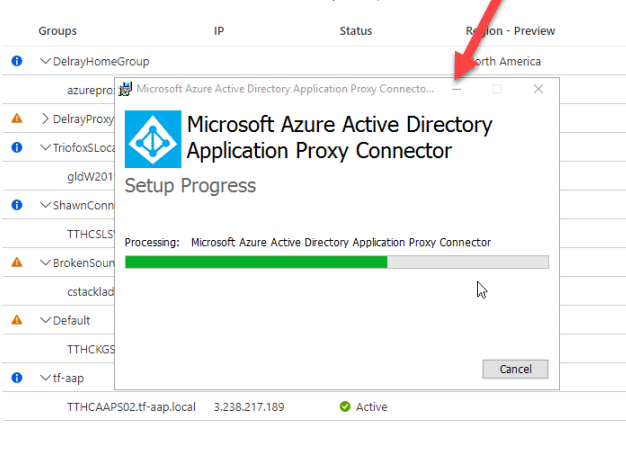The image size is (626, 449).
Task: Collapse the BrokenSoun connector group
Action: 46,262
